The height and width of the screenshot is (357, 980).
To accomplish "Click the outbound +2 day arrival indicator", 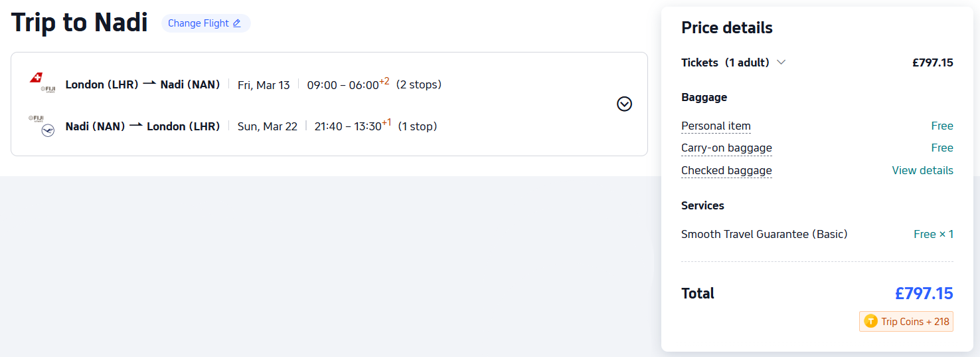I will tap(384, 81).
